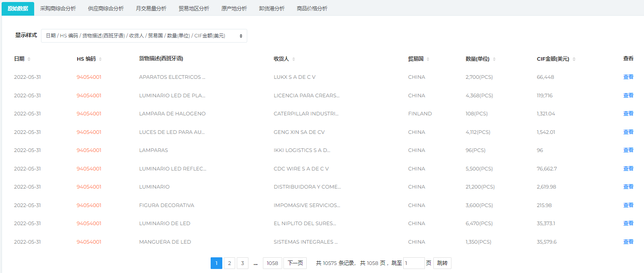Click the 跳转 jump button
The image size is (644, 273).
click(x=442, y=263)
